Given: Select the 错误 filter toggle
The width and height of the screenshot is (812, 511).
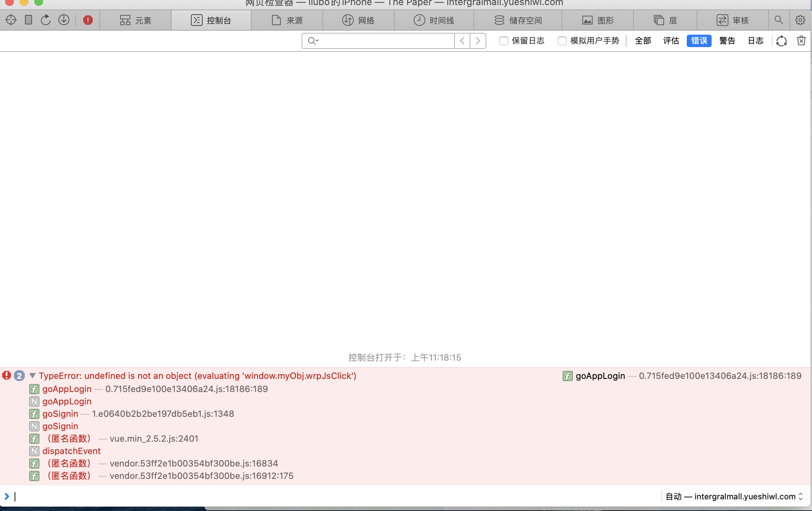Looking at the screenshot, I should tap(699, 41).
